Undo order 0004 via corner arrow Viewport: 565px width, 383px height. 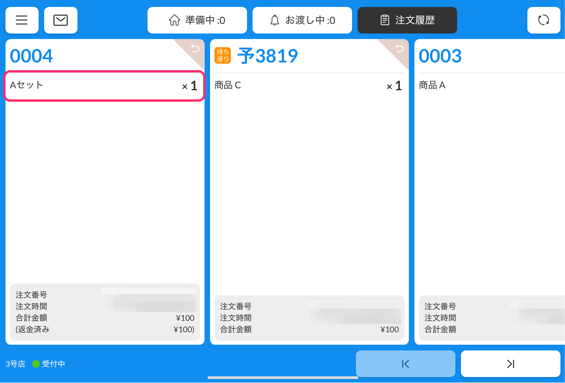coord(195,48)
